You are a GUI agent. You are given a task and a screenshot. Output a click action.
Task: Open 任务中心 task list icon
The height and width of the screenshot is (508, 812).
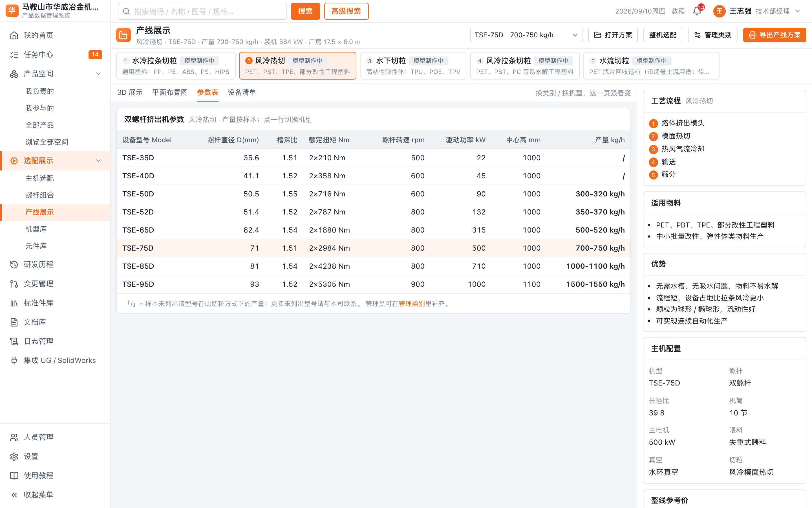tap(14, 54)
